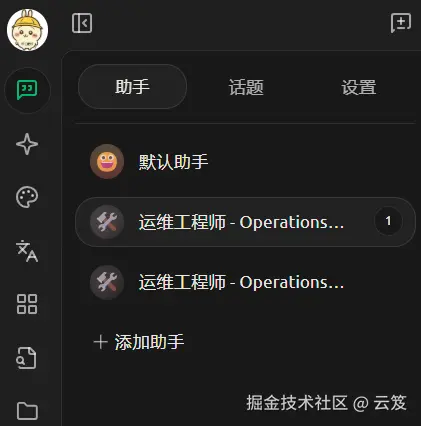Click the tools emoji on highlighted 运维工程师
Viewport: 421px width, 426px height.
[x=107, y=222]
